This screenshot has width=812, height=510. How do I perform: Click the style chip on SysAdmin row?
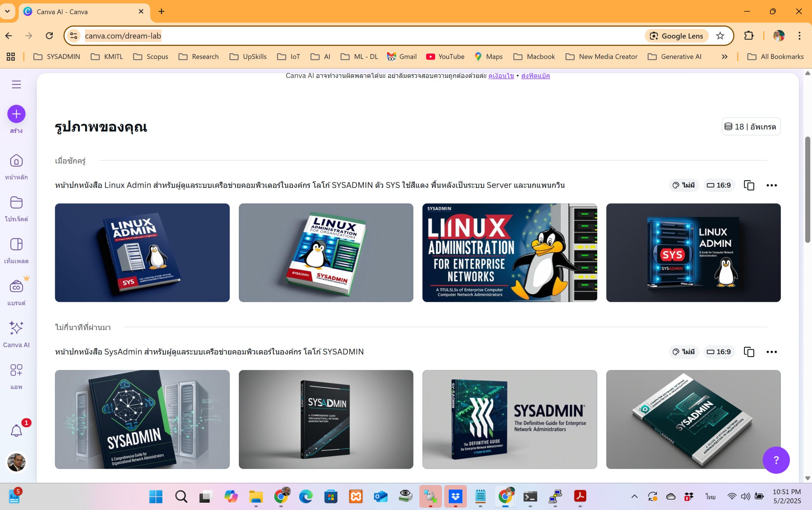684,351
